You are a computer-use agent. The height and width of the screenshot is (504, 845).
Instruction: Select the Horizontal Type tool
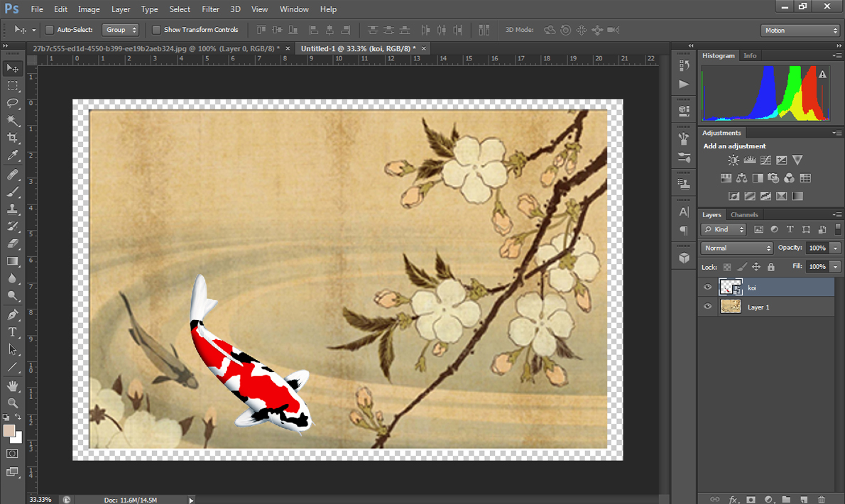click(x=13, y=332)
